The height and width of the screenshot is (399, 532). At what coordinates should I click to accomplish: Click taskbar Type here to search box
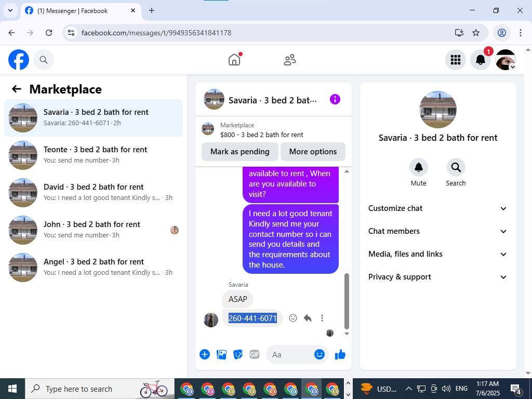coord(100,389)
